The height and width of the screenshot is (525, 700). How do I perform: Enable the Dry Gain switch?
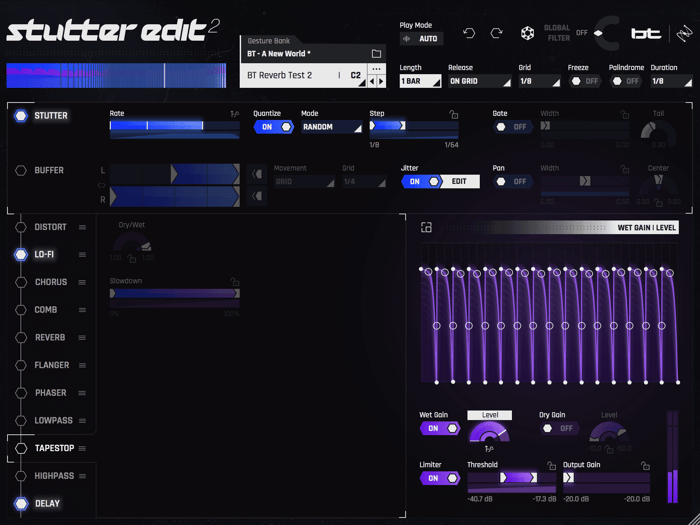pos(559,429)
